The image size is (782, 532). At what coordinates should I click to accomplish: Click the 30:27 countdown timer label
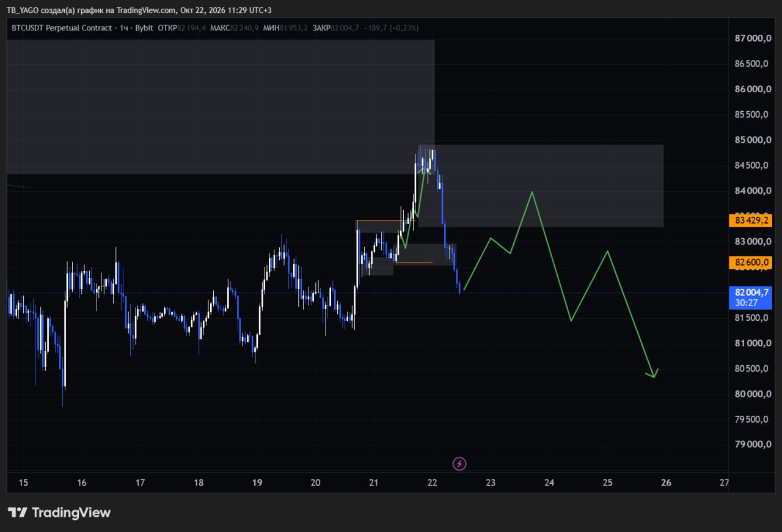(747, 303)
